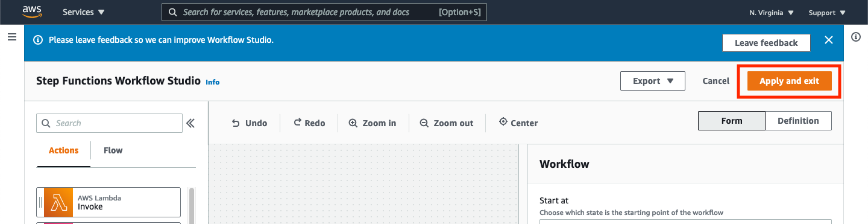This screenshot has height=224, width=868.
Task: Switch to Form view
Action: [732, 121]
